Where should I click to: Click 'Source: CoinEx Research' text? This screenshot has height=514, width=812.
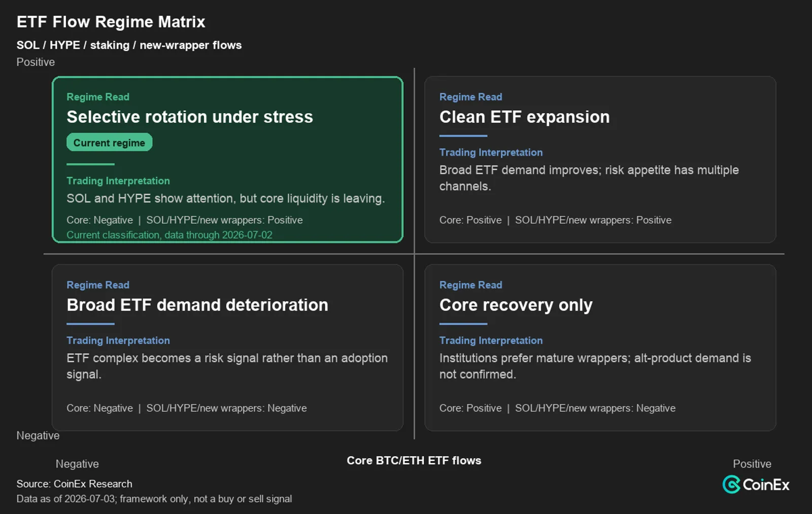pos(74,484)
